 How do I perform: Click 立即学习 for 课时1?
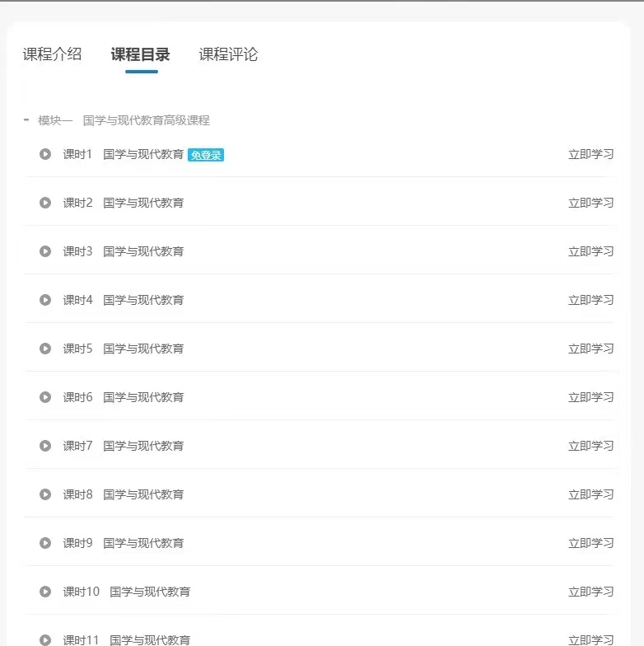[591, 154]
